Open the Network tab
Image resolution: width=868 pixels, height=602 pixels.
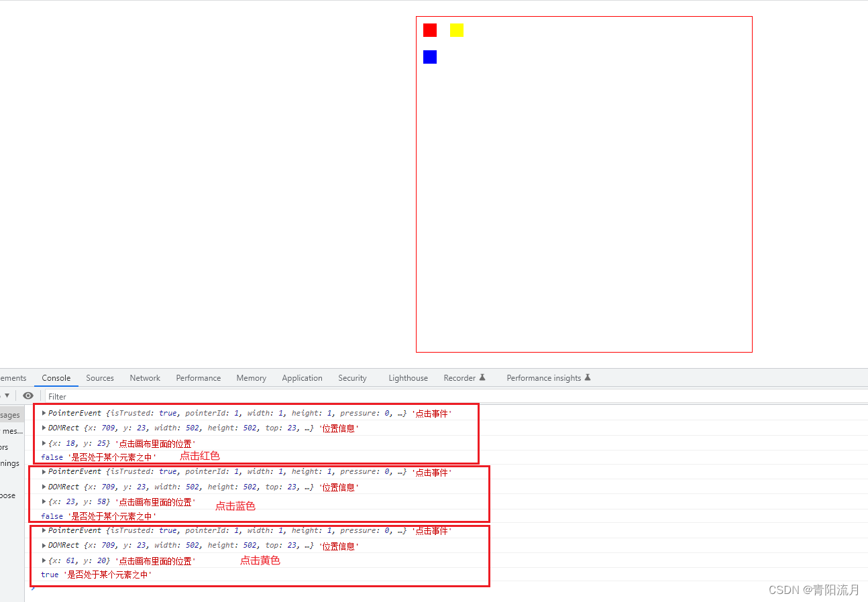point(145,377)
